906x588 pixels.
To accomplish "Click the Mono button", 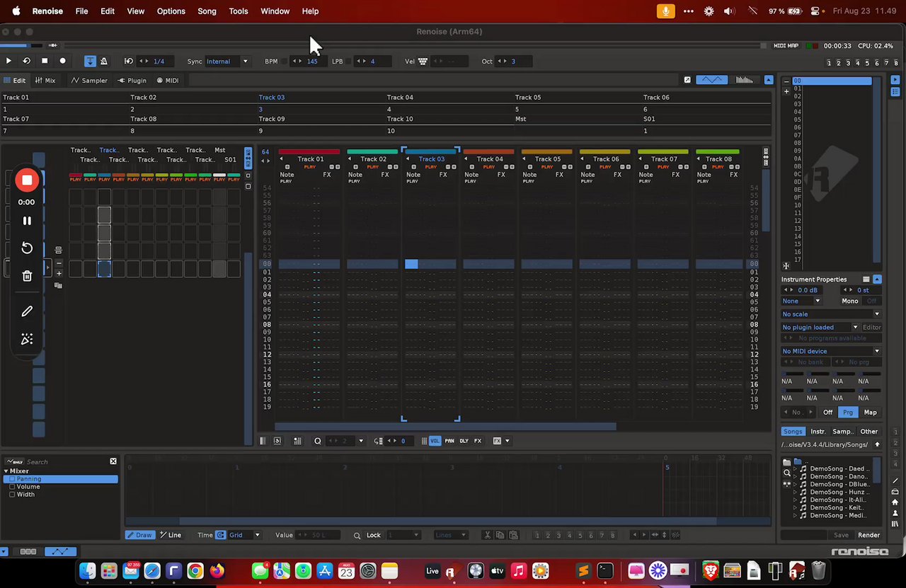I will click(850, 301).
